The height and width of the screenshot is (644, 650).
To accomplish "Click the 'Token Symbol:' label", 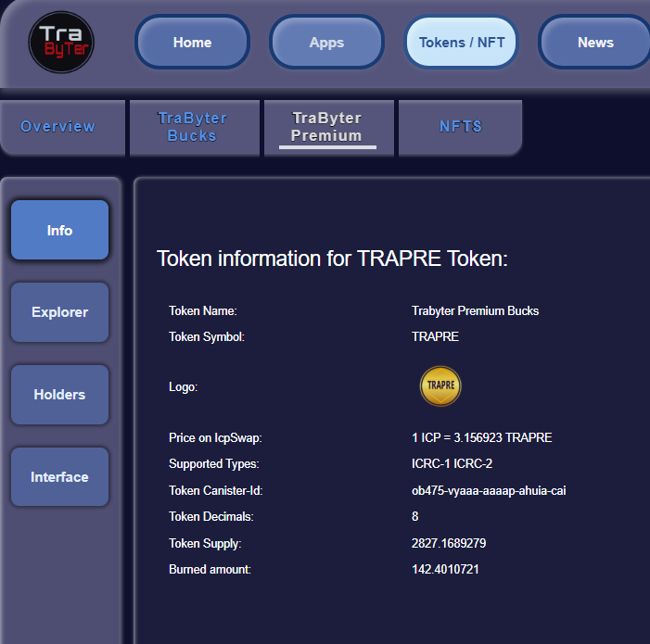I will point(207,337).
